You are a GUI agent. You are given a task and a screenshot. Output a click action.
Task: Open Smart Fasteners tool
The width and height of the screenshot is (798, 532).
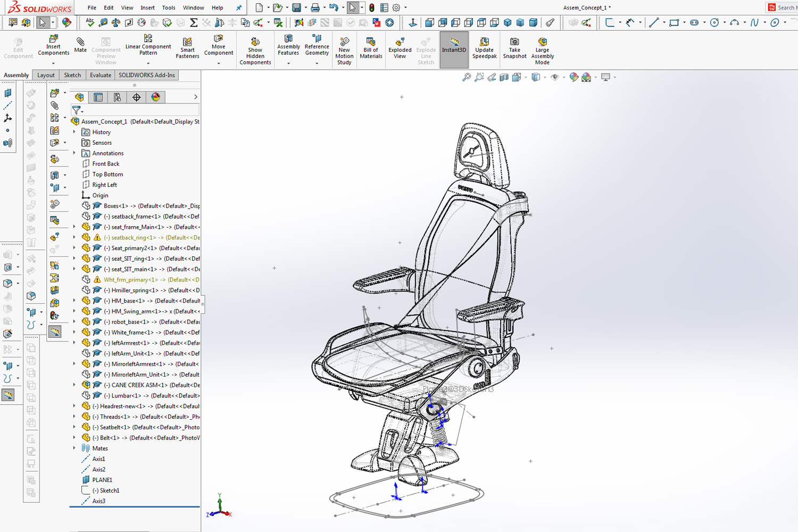tap(187, 48)
